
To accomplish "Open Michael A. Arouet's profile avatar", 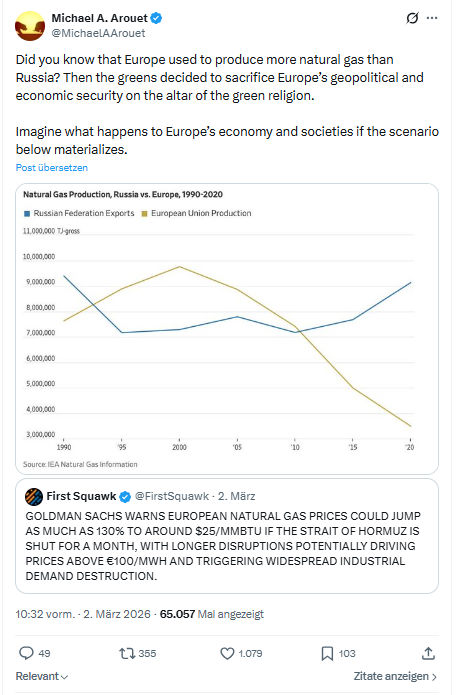I will pyautogui.click(x=30, y=26).
